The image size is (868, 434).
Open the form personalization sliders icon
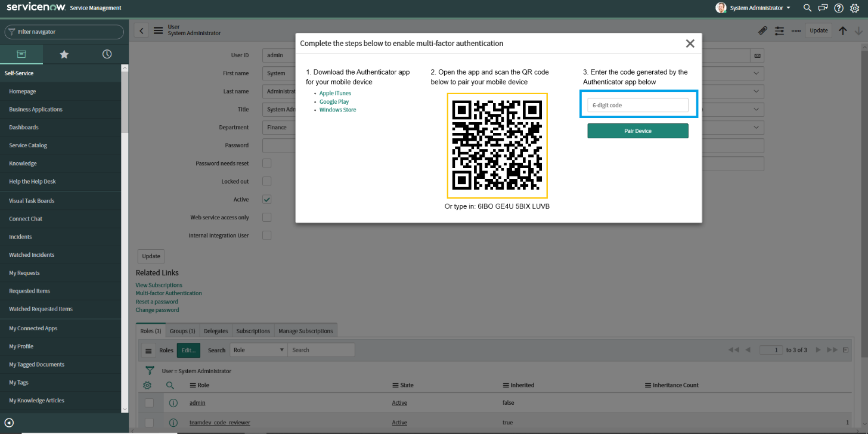tap(779, 30)
